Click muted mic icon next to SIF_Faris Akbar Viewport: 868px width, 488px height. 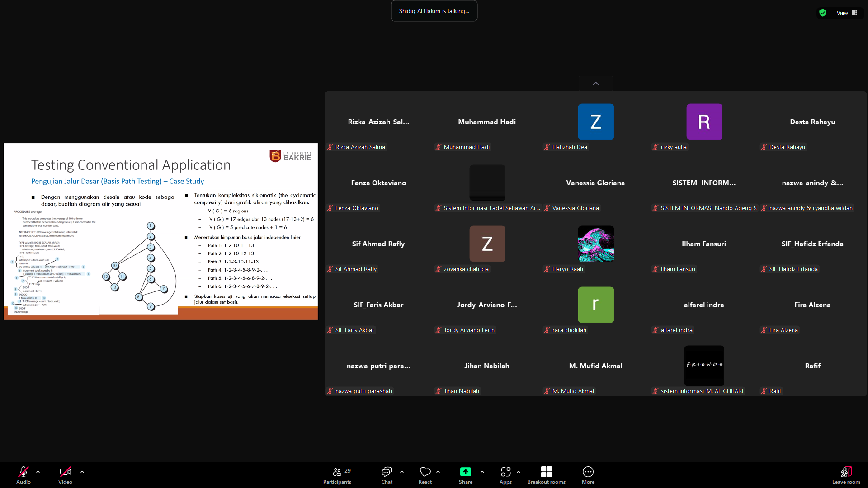330,330
